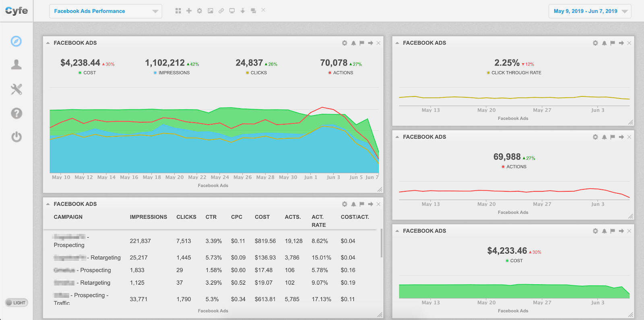The width and height of the screenshot is (644, 320).
Task: Click arrow icon on main chart widget
Action: pos(370,43)
